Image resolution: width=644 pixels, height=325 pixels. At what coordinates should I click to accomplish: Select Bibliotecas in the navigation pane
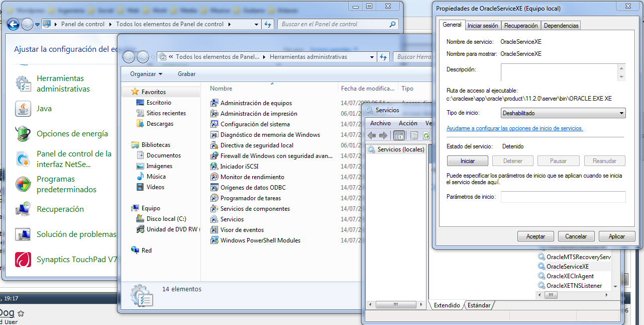point(156,145)
